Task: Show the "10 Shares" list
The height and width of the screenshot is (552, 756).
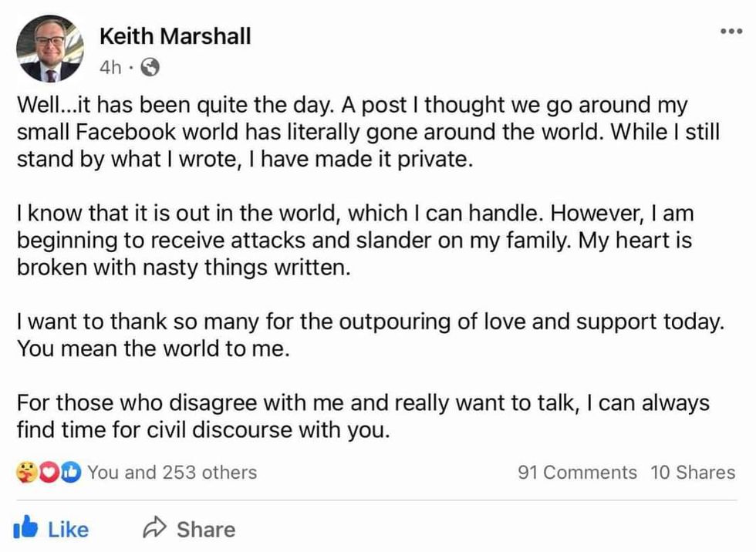Action: click(693, 473)
